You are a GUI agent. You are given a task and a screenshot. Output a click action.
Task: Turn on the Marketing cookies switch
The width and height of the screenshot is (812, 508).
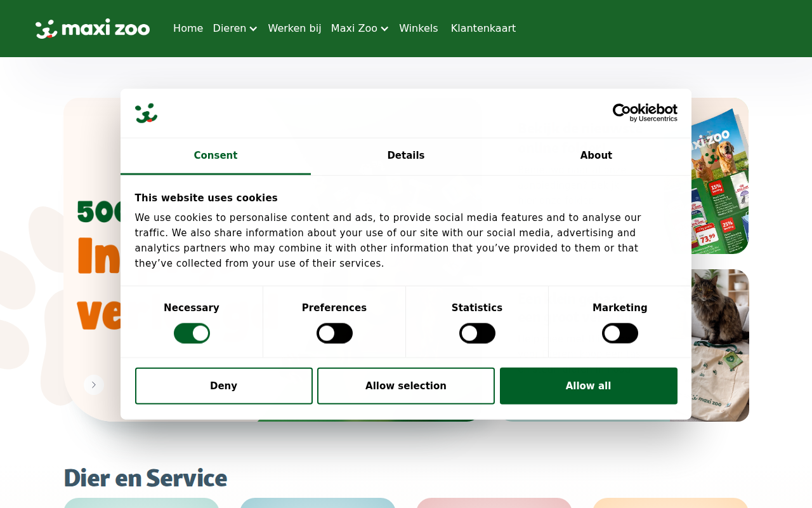(620, 333)
